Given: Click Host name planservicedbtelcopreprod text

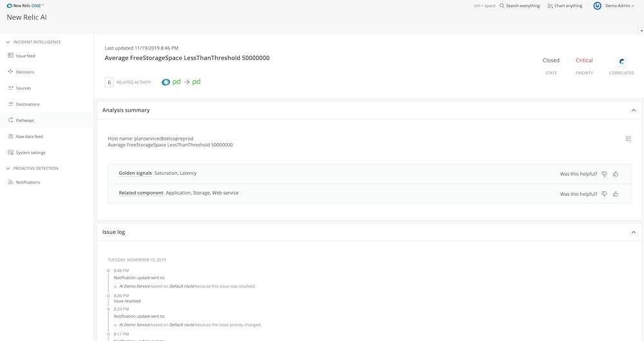Looking at the screenshot, I should click(x=150, y=139).
